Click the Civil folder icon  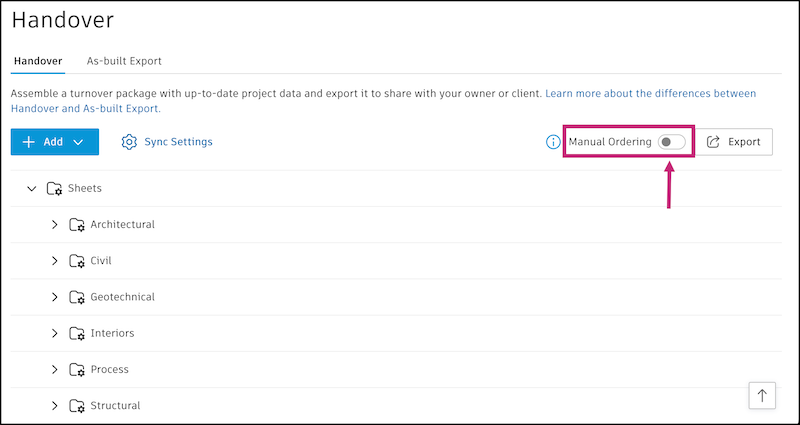[x=78, y=261]
